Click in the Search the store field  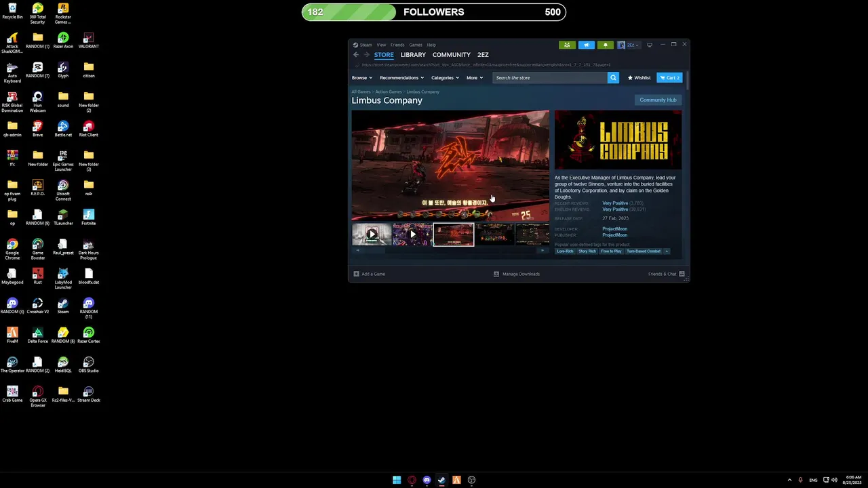coord(550,78)
